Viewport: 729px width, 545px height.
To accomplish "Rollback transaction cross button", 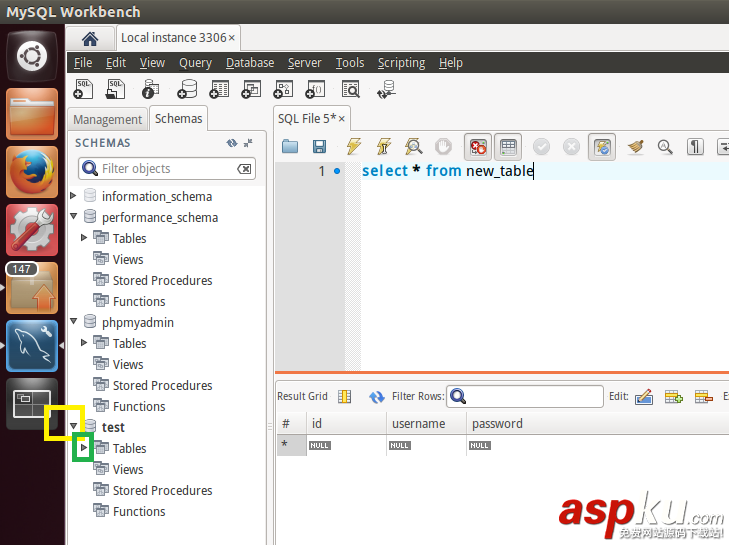I will tap(571, 147).
